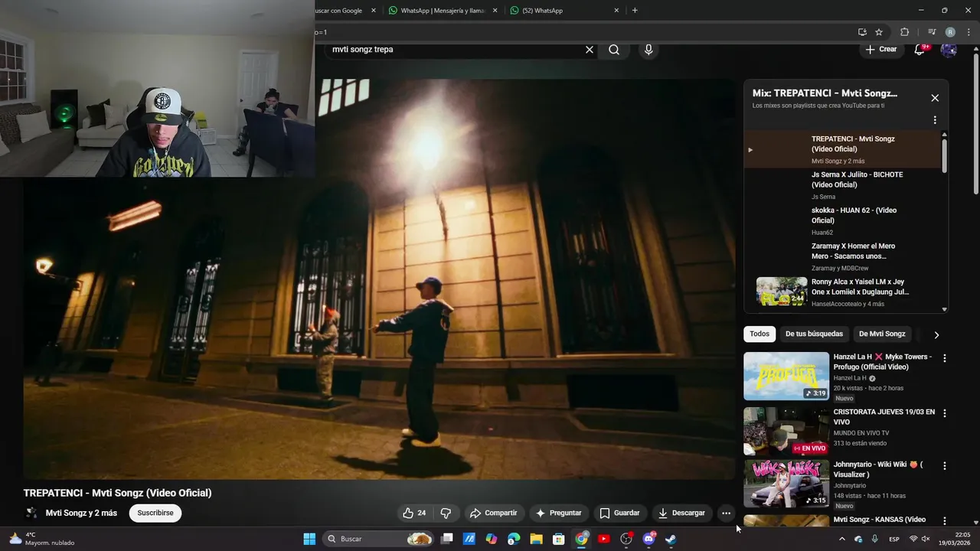Open options for Hanzel La H video
The height and width of the screenshot is (551, 980).
click(x=945, y=358)
